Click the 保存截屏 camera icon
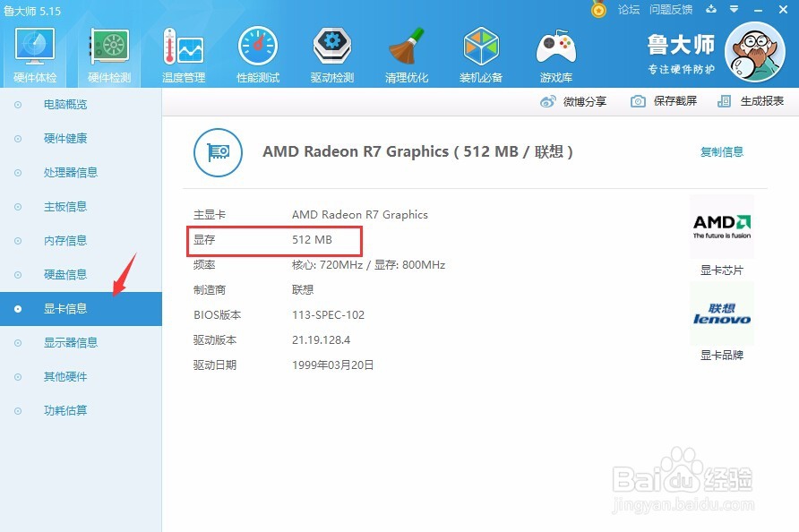799x532 pixels. pos(638,101)
